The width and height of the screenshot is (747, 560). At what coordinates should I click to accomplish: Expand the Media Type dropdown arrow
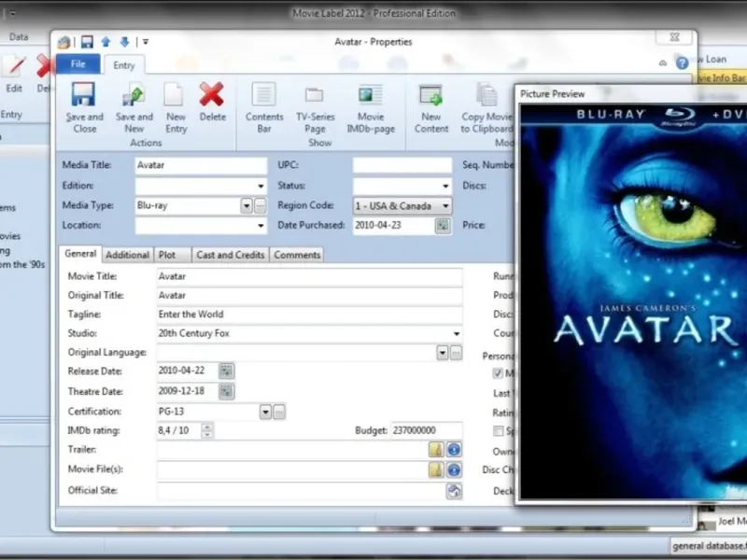(x=247, y=206)
